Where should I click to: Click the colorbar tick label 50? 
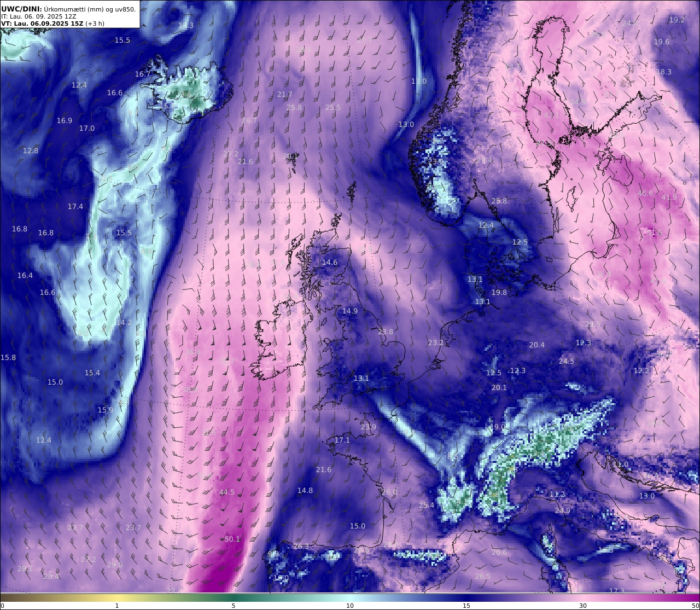(x=695, y=605)
